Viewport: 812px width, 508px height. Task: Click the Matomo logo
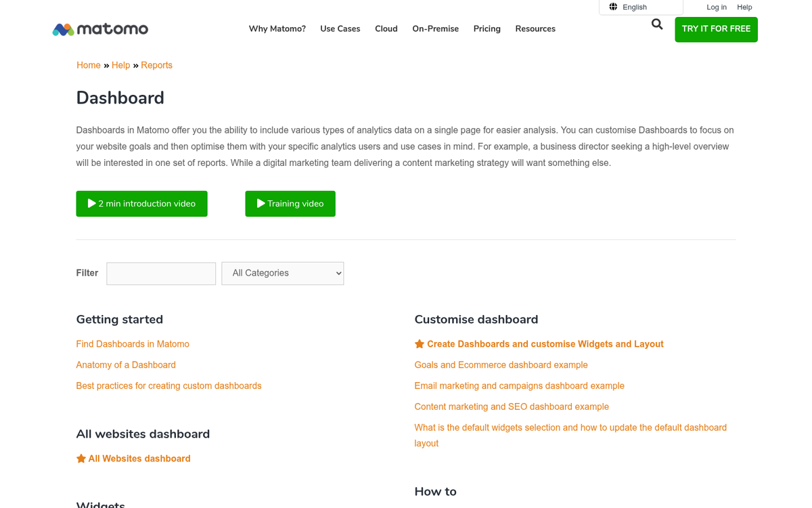click(100, 29)
